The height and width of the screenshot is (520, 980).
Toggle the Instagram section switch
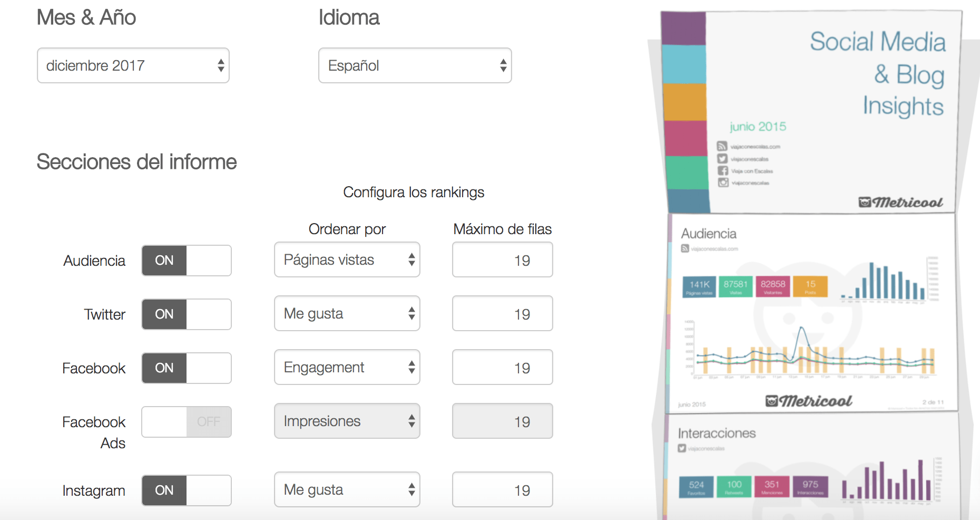pyautogui.click(x=187, y=490)
